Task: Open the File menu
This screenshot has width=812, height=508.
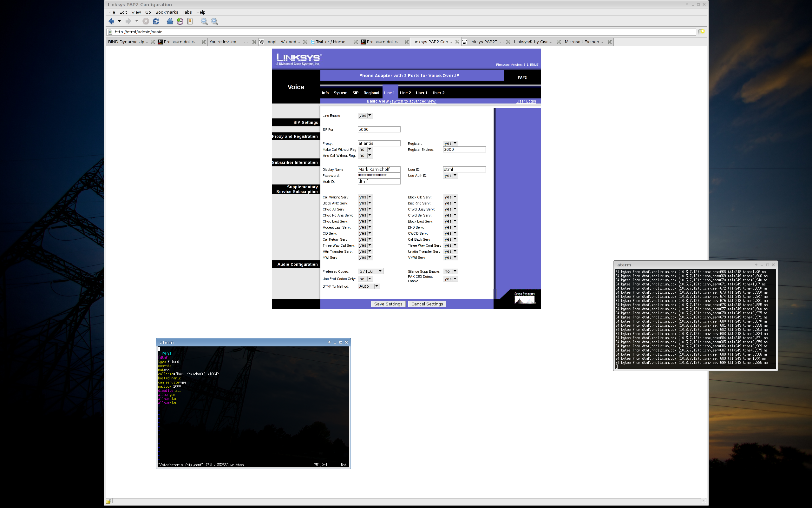Action: 111,12
